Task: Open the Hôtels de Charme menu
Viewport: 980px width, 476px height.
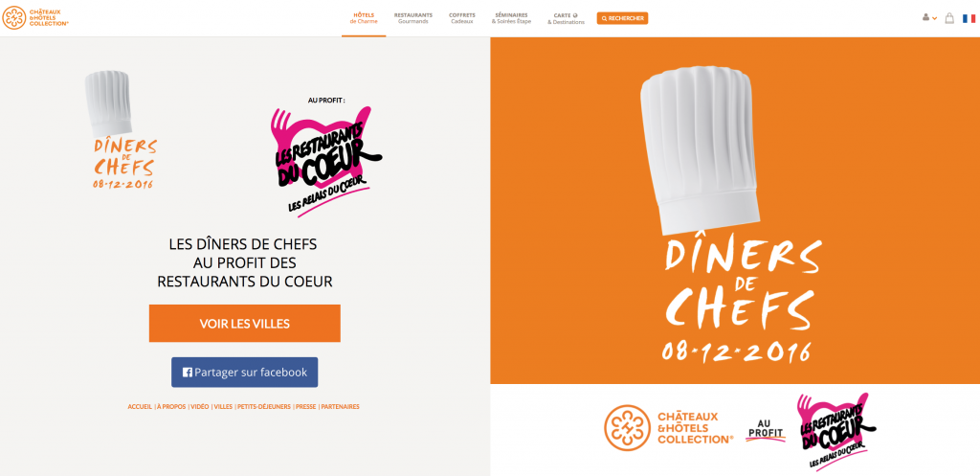Action: pos(364,18)
